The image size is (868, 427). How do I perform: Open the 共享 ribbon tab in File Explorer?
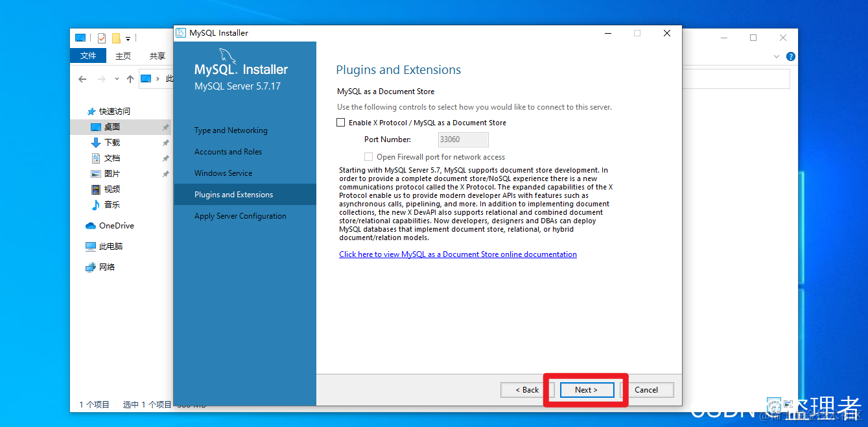coord(158,56)
